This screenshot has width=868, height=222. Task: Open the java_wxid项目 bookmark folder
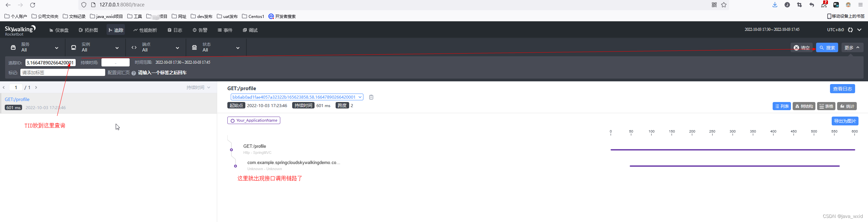pyautogui.click(x=107, y=16)
